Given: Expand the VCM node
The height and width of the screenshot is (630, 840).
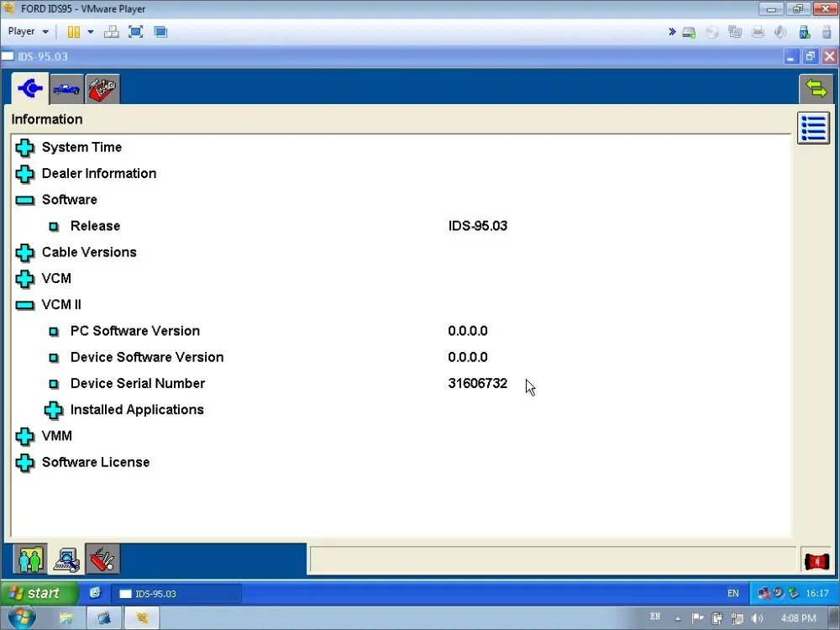Looking at the screenshot, I should pyautogui.click(x=25, y=279).
